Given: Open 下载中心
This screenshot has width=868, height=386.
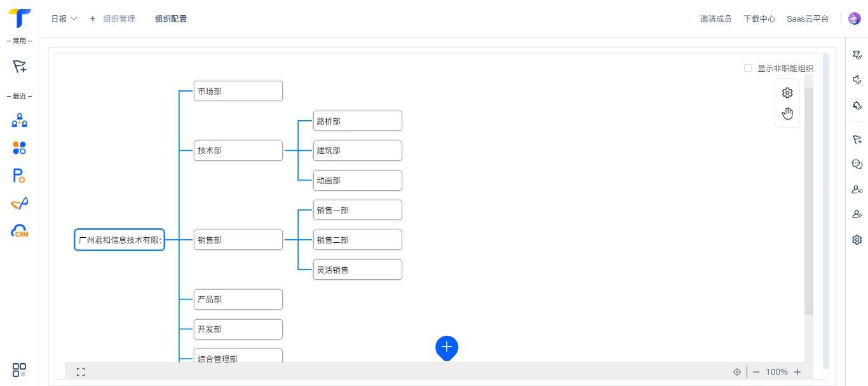Looking at the screenshot, I should [759, 19].
